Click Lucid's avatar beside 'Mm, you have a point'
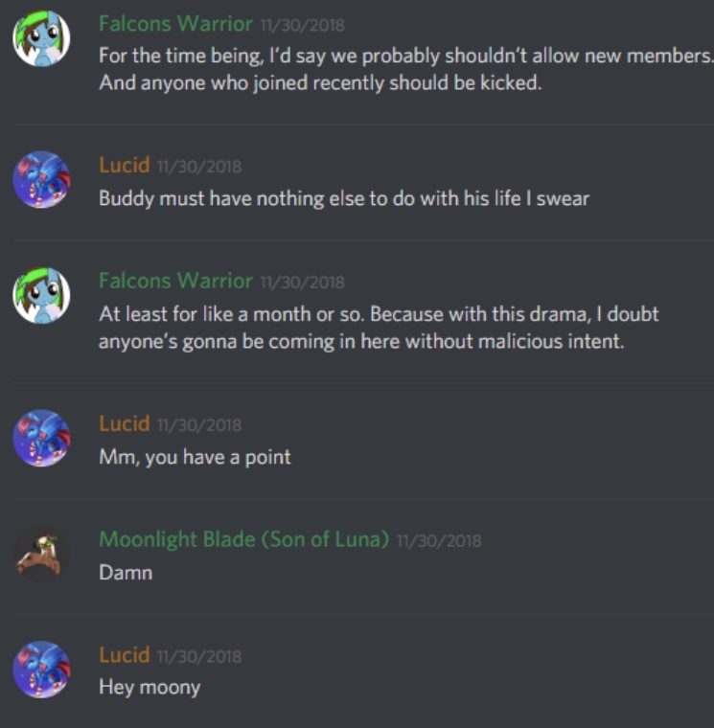 41,438
